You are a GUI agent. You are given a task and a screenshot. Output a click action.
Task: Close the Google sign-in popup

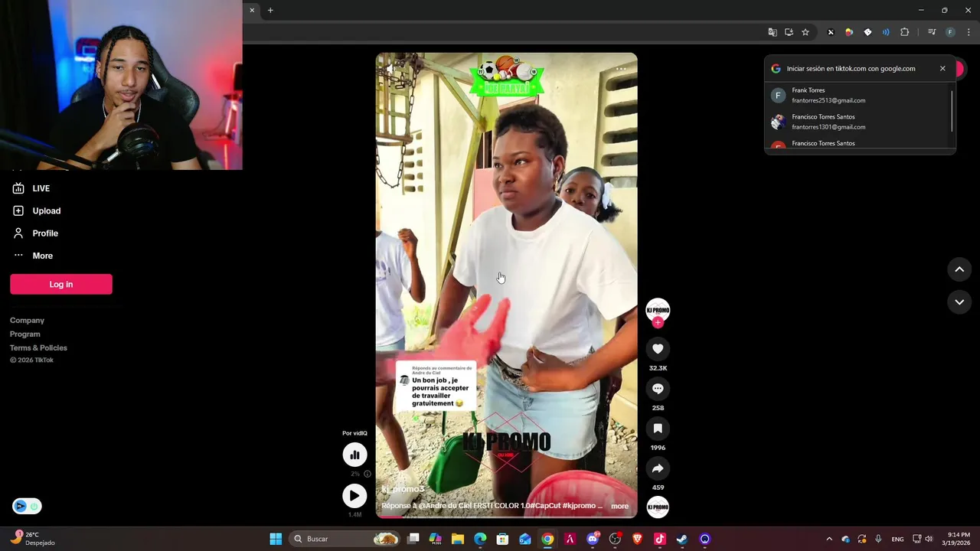click(942, 68)
